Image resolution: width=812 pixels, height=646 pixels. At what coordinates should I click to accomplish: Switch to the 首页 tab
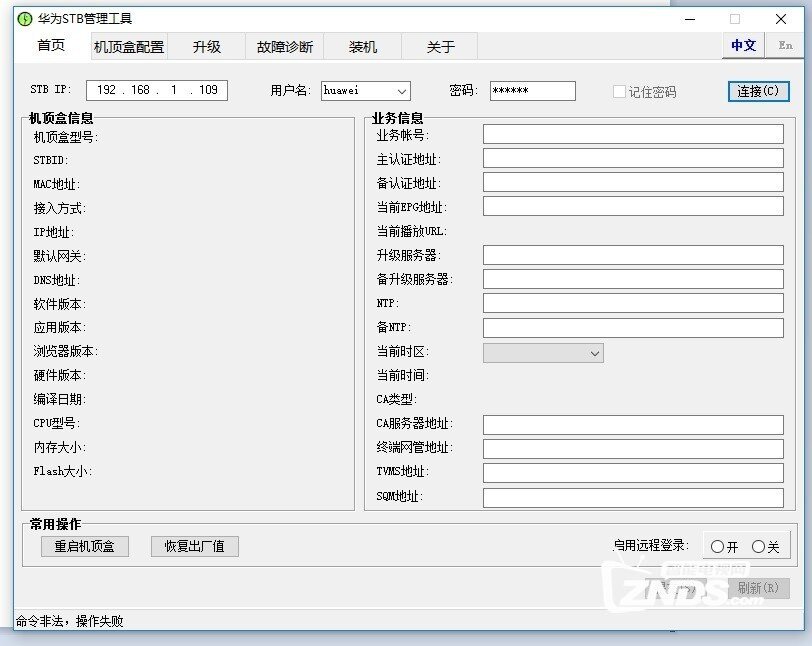(x=52, y=46)
